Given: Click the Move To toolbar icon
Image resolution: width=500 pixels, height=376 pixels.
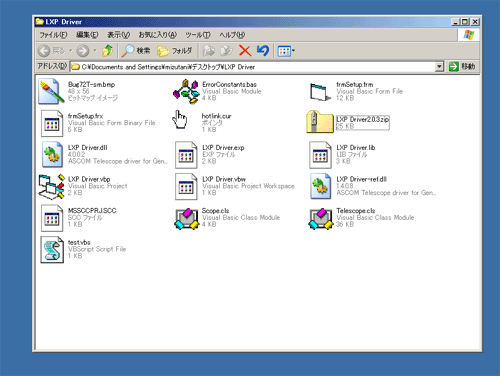Looking at the screenshot, I should point(209,51).
